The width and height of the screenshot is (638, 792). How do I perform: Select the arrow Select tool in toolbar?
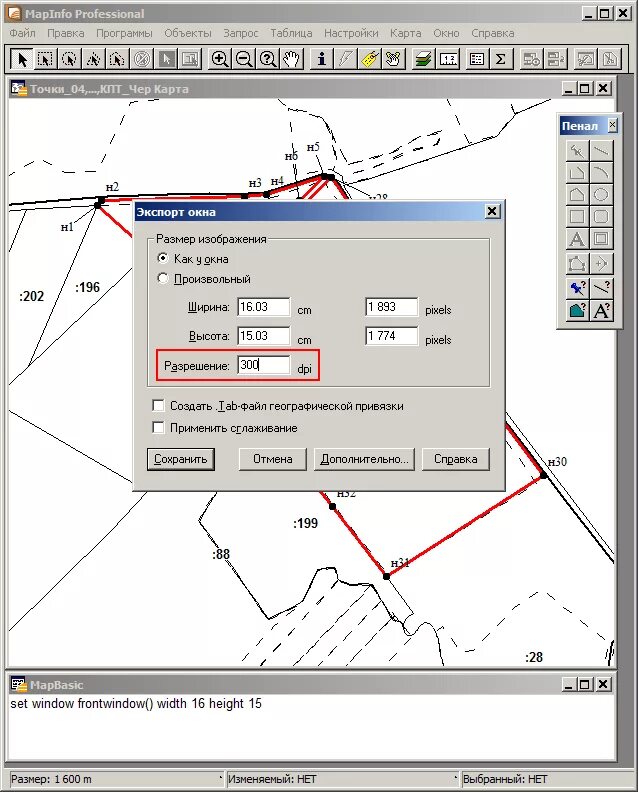(21, 59)
